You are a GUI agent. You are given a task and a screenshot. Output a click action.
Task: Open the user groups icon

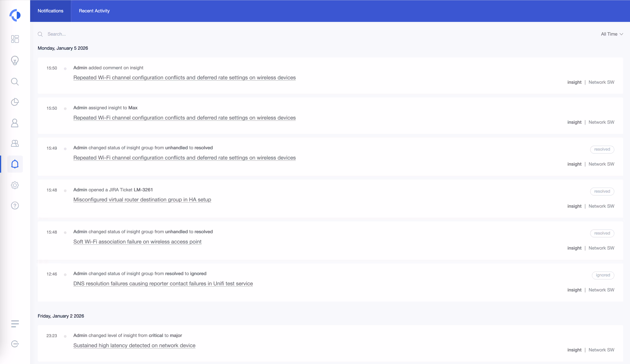click(x=15, y=143)
